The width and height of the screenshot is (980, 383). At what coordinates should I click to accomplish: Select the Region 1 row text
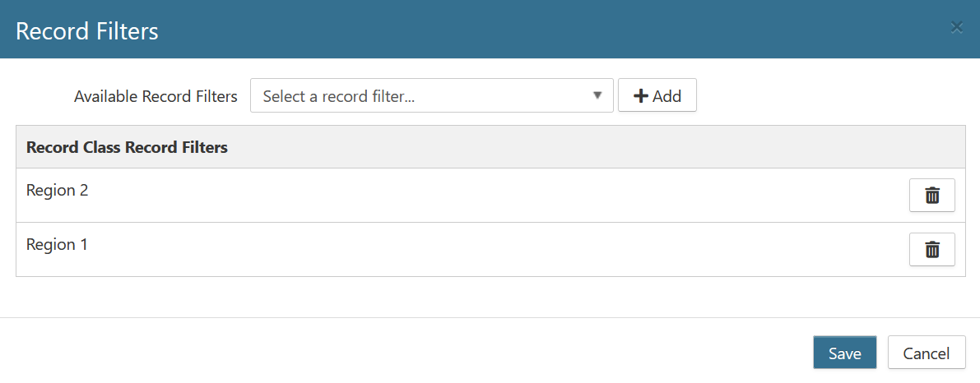[57, 244]
